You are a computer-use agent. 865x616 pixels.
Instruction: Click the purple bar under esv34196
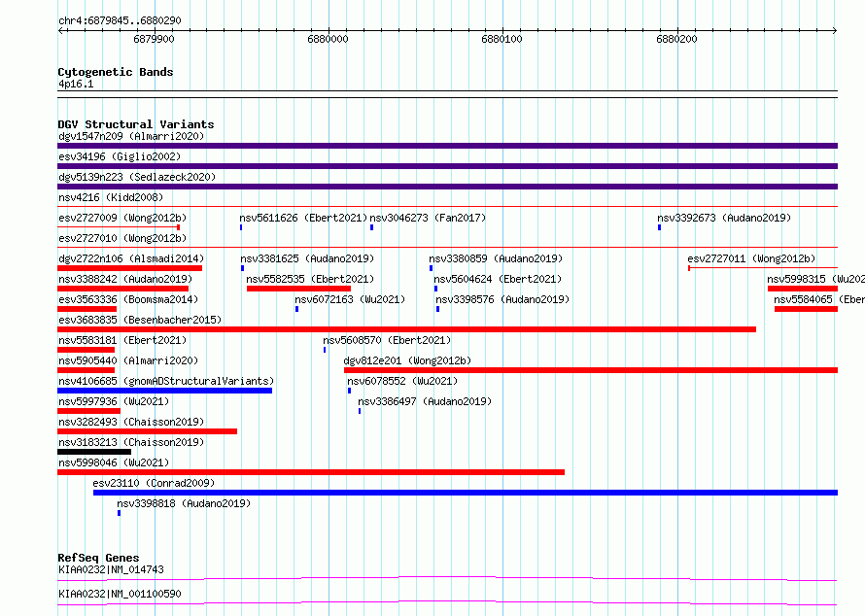coord(447,166)
